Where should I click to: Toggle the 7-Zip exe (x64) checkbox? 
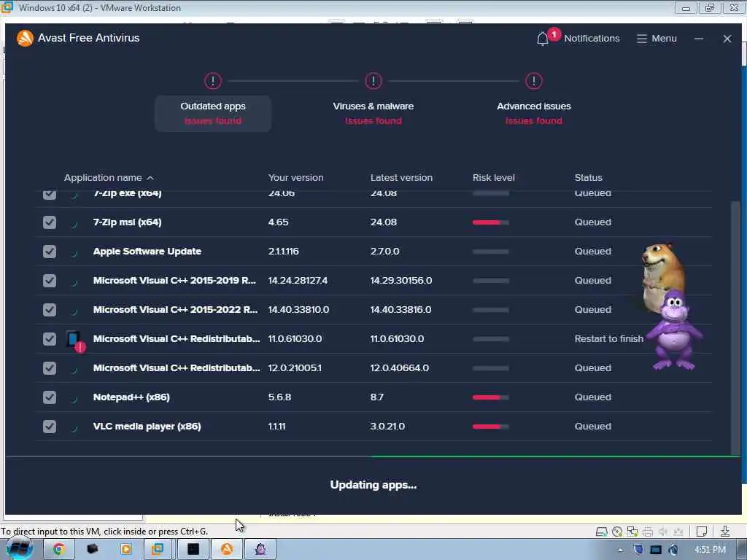(50, 194)
